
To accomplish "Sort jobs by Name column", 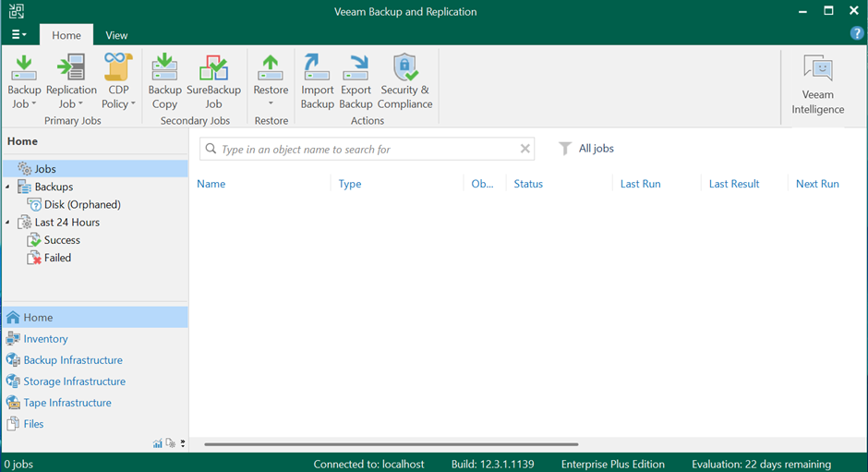I will click(211, 184).
